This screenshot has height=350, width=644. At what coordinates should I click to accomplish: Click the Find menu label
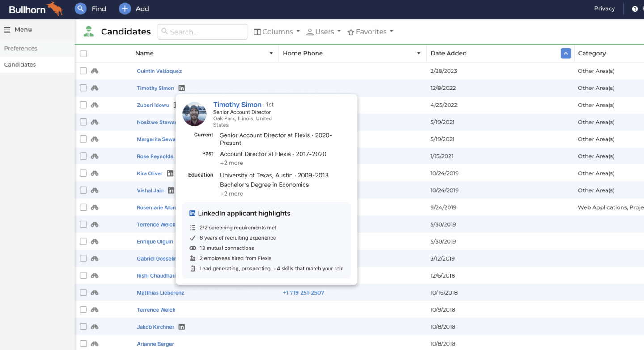[x=99, y=8]
